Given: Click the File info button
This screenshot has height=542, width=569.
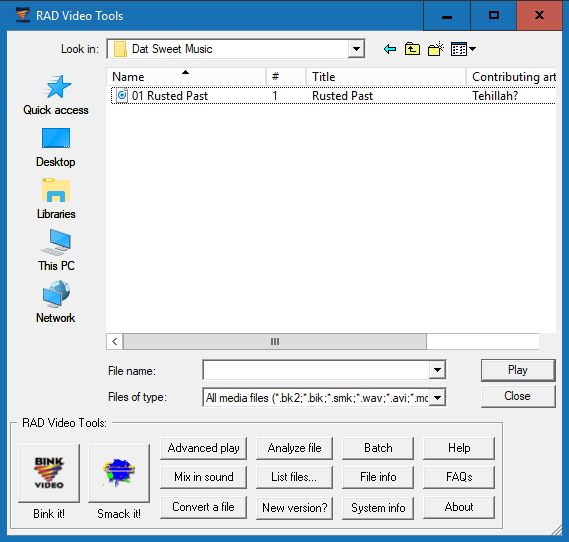Looking at the screenshot, I should click(x=378, y=477).
